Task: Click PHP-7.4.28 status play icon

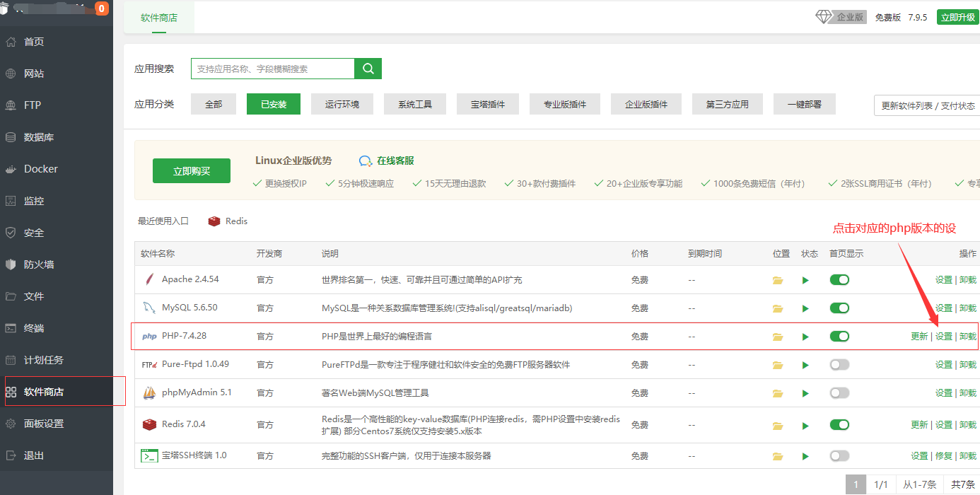Action: click(805, 337)
